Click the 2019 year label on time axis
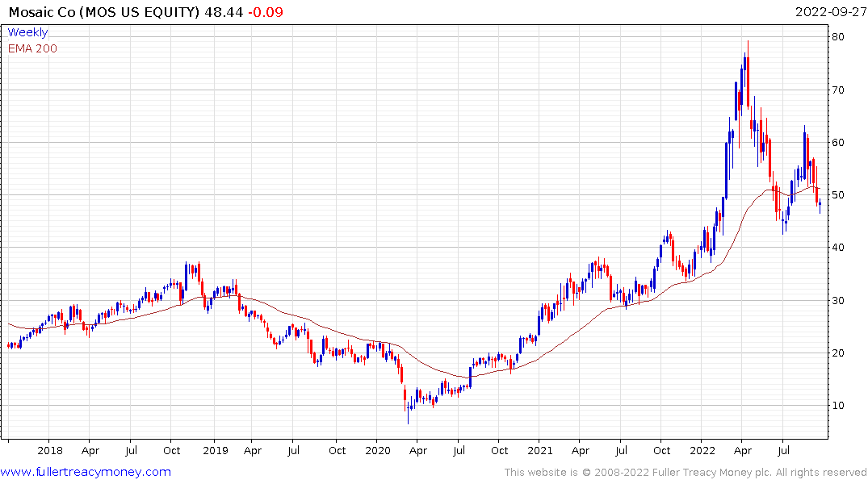This screenshot has height=484, width=868. click(216, 450)
